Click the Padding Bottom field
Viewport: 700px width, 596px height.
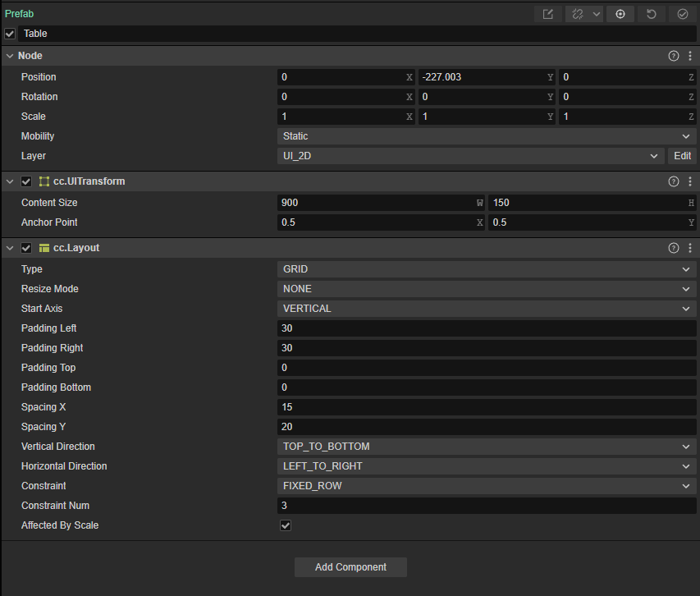[x=487, y=387]
